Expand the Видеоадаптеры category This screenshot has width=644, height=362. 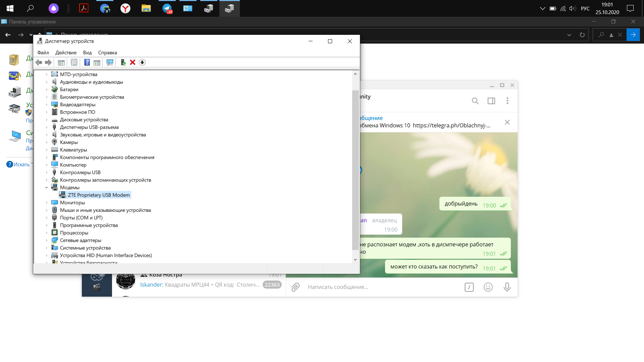tap(47, 105)
